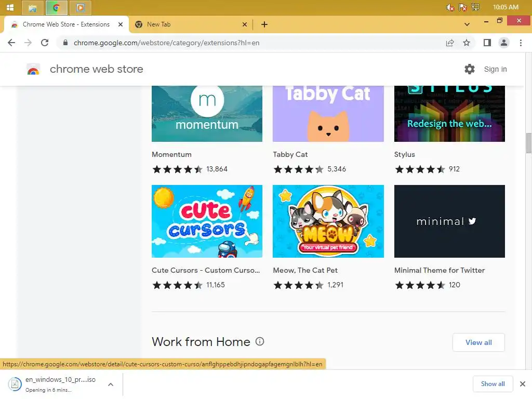Go back to previous page
532x399 pixels.
coord(11,43)
